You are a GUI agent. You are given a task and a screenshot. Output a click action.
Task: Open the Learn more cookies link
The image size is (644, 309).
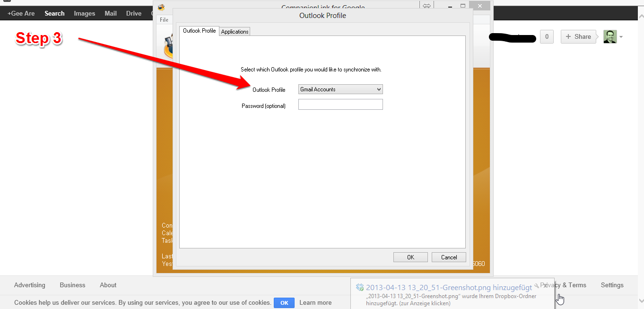(315, 303)
